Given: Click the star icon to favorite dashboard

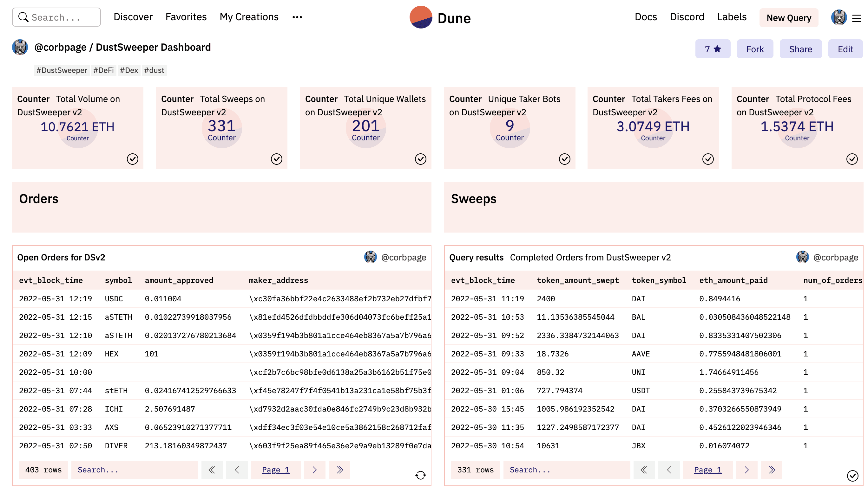Looking at the screenshot, I should pyautogui.click(x=720, y=49).
